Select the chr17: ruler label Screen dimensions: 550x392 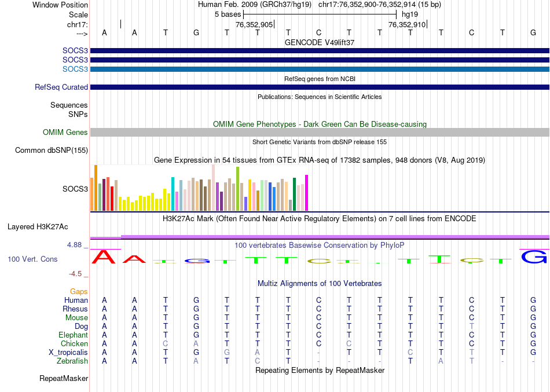pyautogui.click(x=77, y=24)
